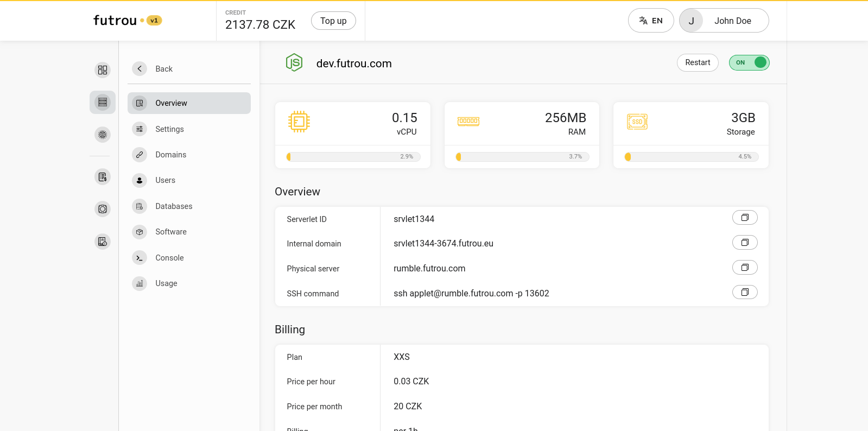Open the billing invoice icon in left rail
The width and height of the screenshot is (868, 431).
coord(103,177)
